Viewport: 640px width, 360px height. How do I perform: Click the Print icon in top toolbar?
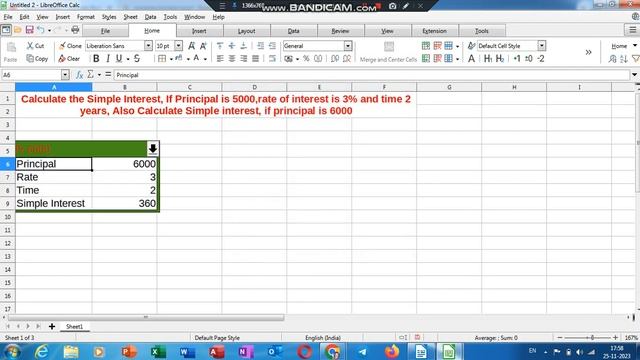[75, 29]
